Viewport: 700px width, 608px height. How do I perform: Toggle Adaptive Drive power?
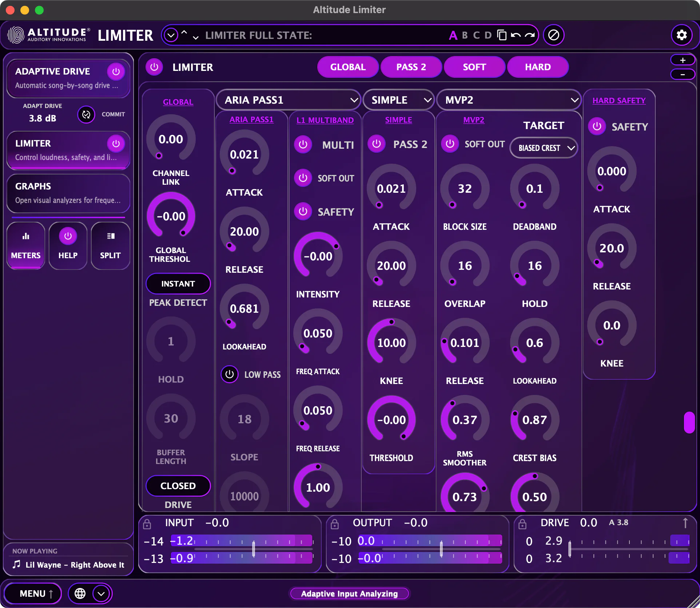click(116, 72)
